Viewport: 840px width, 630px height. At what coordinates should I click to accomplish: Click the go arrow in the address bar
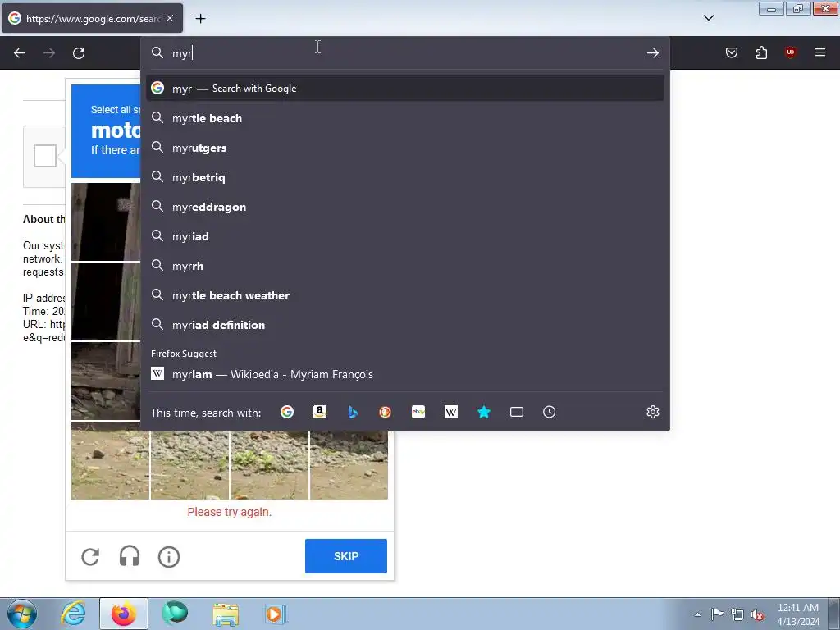click(x=652, y=53)
